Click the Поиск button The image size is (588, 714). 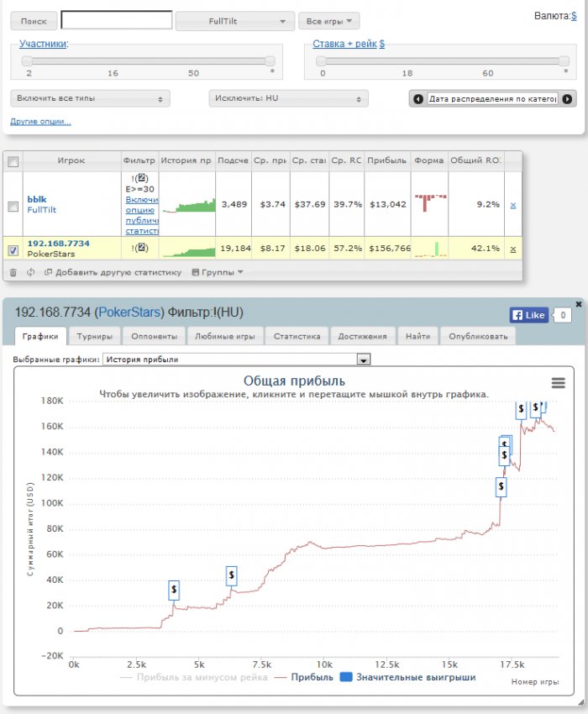click(34, 21)
